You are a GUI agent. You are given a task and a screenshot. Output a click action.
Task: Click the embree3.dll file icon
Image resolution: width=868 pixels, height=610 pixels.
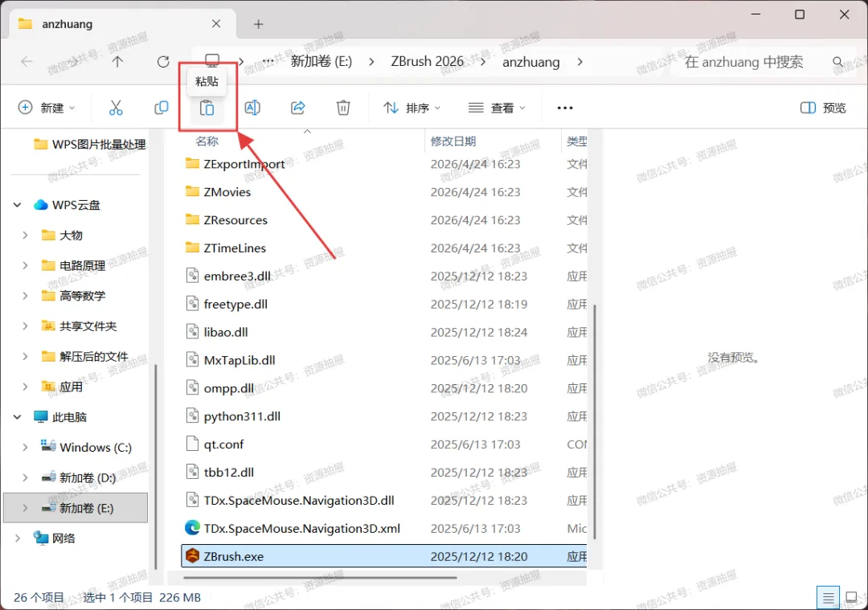[192, 276]
